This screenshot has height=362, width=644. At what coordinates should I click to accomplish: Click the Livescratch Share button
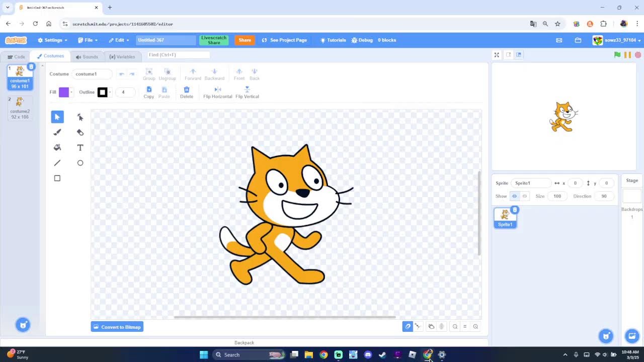tap(214, 40)
